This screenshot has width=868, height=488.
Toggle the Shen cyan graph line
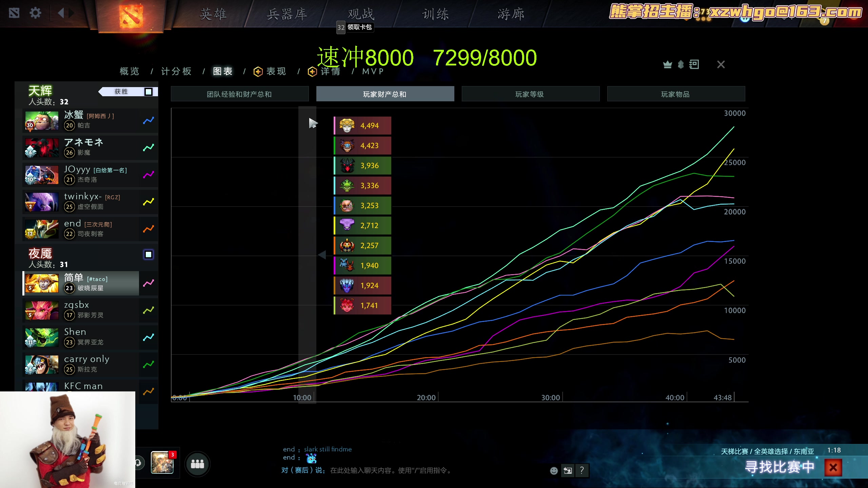coord(148,337)
